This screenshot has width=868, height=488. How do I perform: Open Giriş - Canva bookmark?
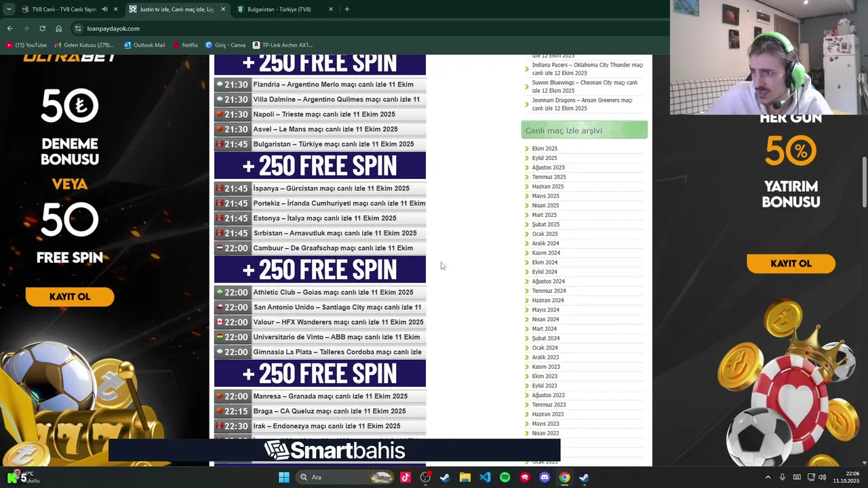[225, 45]
